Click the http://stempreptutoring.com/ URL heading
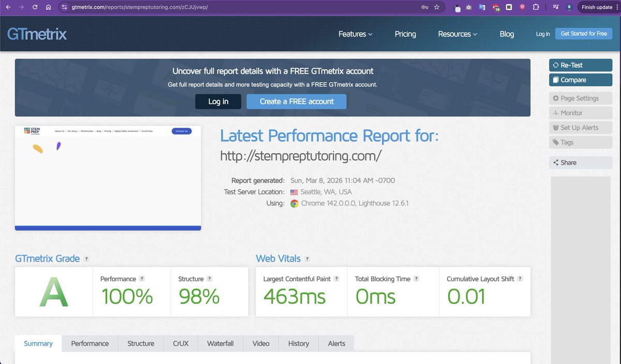 pyautogui.click(x=301, y=156)
